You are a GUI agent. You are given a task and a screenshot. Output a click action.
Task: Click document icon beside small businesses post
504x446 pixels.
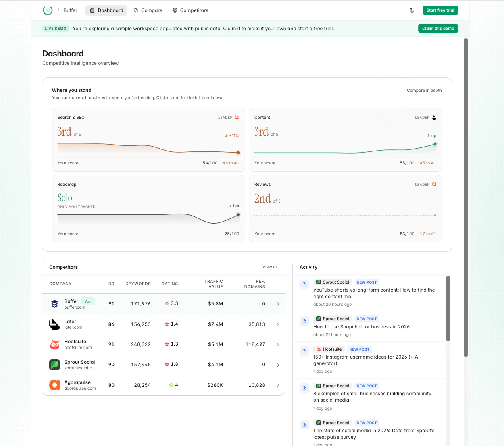[x=304, y=388]
